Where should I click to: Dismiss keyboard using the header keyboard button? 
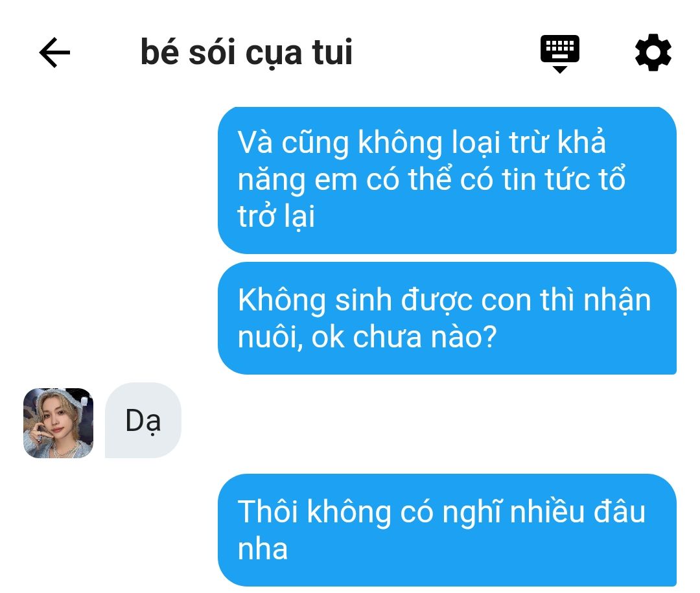click(x=560, y=54)
